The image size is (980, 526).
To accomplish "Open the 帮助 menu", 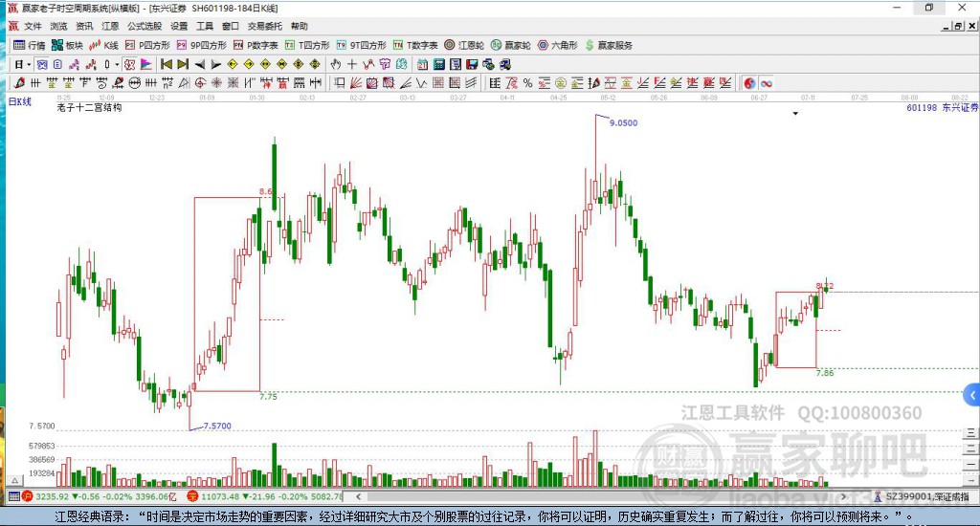I will point(299,26).
